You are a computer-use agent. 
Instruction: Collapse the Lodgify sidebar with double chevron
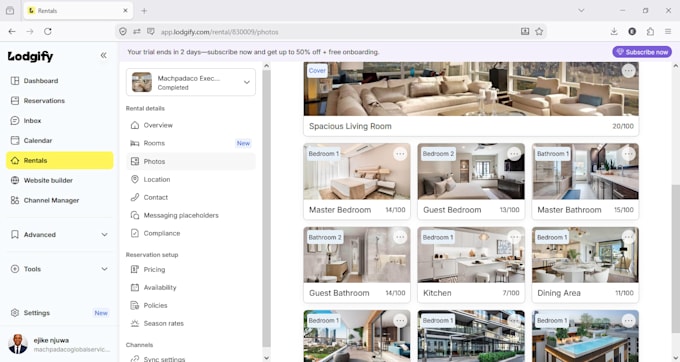(x=104, y=55)
